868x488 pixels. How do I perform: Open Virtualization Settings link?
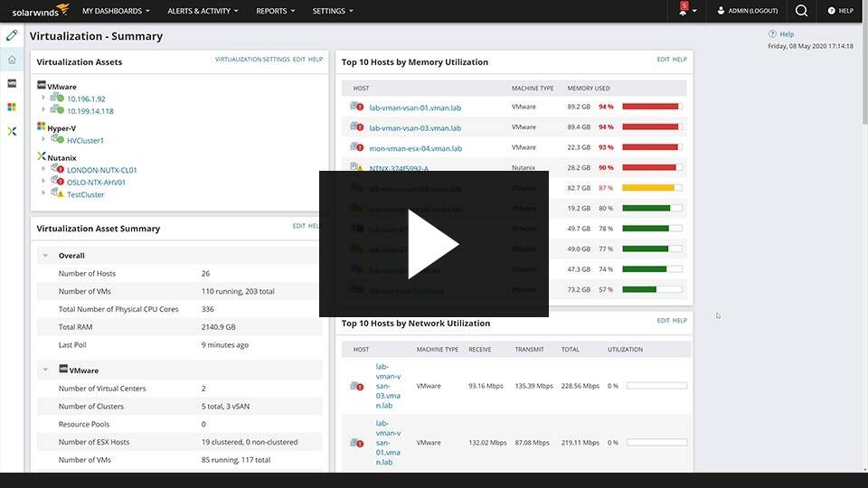(x=252, y=60)
